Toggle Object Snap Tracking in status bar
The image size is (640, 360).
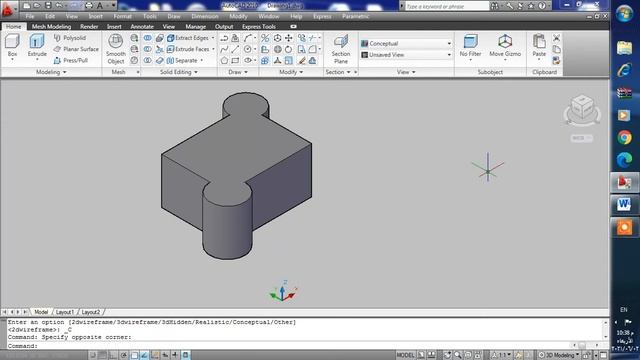[144, 355]
